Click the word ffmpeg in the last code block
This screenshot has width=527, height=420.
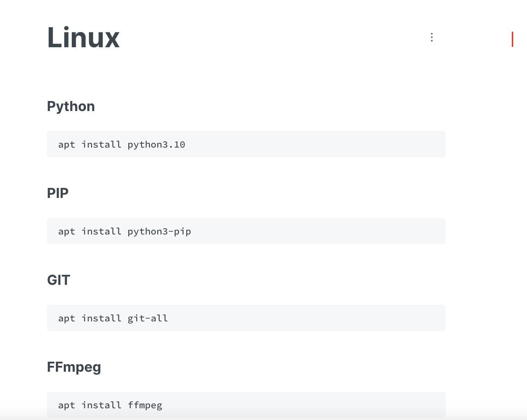click(145, 406)
